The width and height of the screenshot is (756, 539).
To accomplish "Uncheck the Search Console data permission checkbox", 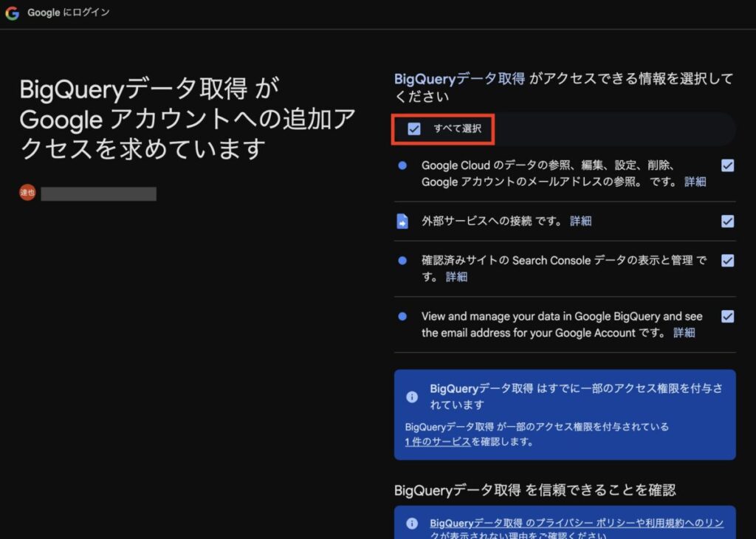I will pyautogui.click(x=727, y=261).
